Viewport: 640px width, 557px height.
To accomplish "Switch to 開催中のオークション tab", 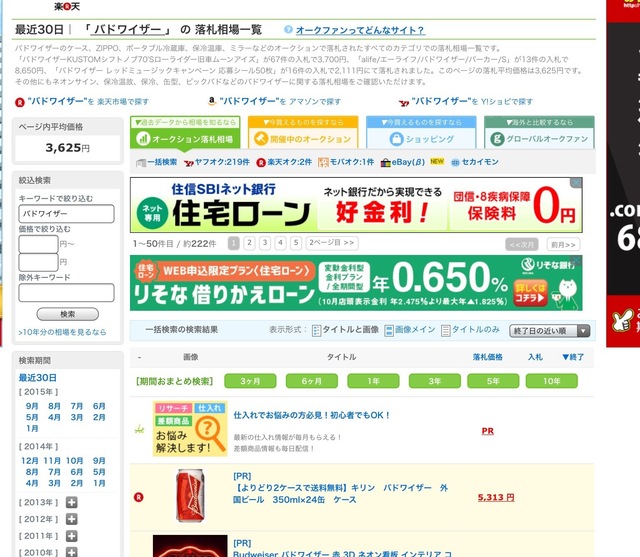I will coord(303,133).
